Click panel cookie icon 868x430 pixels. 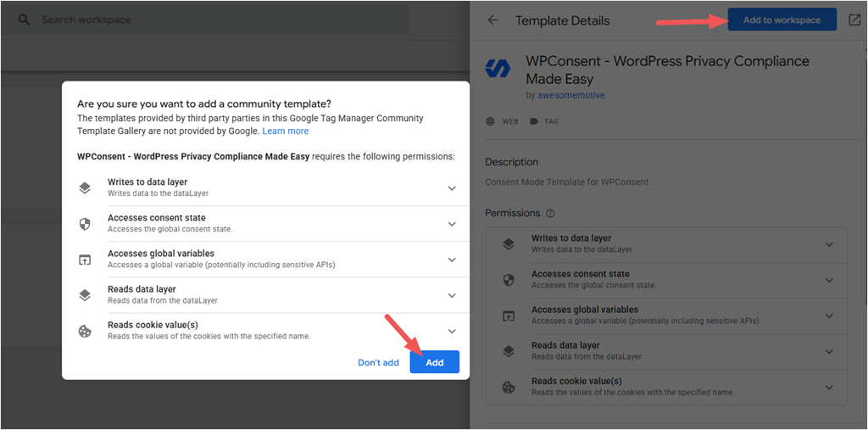pos(509,388)
